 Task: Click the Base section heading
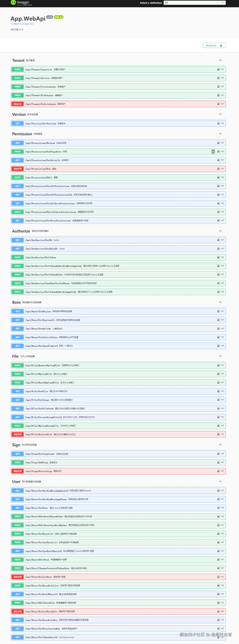tap(16, 302)
